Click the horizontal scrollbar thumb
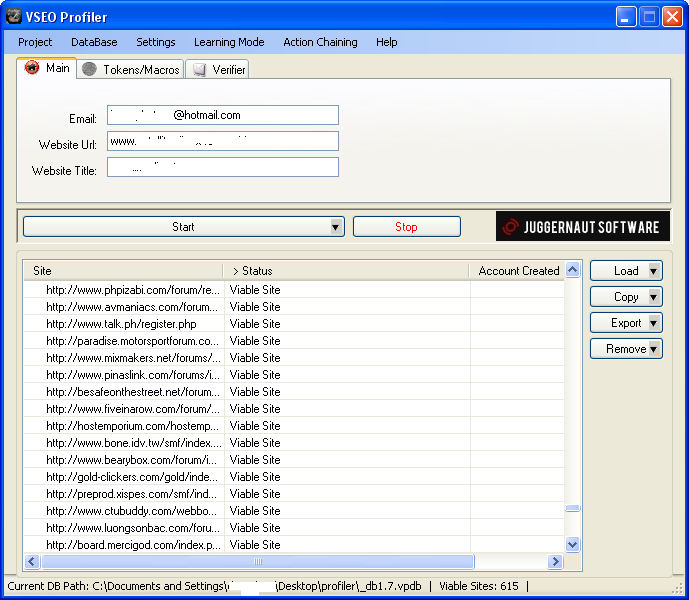This screenshot has width=689, height=600. pyautogui.click(x=258, y=561)
